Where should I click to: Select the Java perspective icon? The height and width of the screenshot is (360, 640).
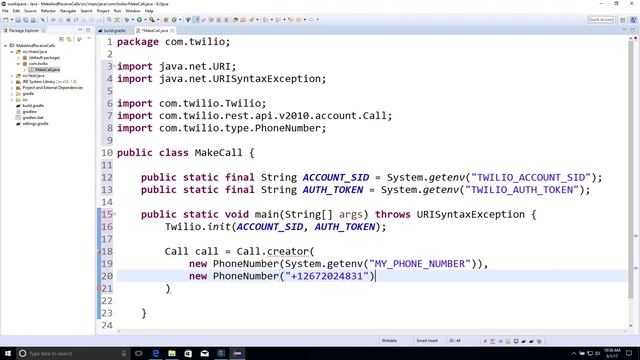633,20
